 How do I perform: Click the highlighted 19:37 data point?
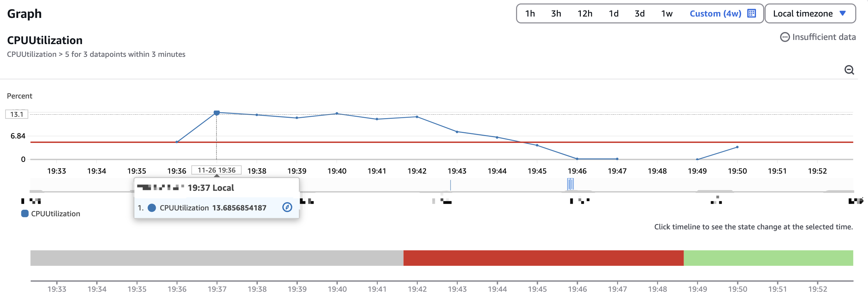point(216,113)
